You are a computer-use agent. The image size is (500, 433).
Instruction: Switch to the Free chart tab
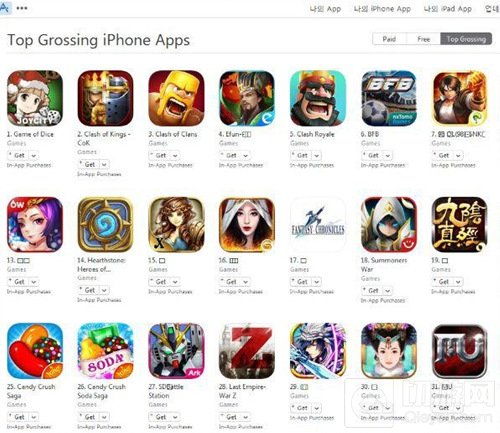point(424,39)
